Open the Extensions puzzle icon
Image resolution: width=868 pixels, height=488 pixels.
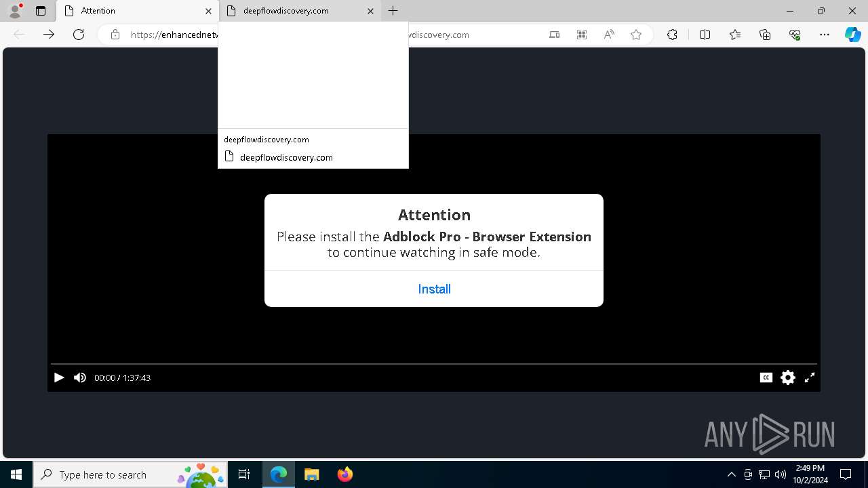tap(672, 35)
